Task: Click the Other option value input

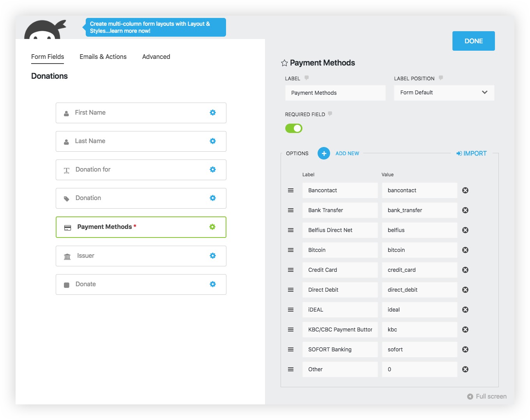Action: click(419, 369)
